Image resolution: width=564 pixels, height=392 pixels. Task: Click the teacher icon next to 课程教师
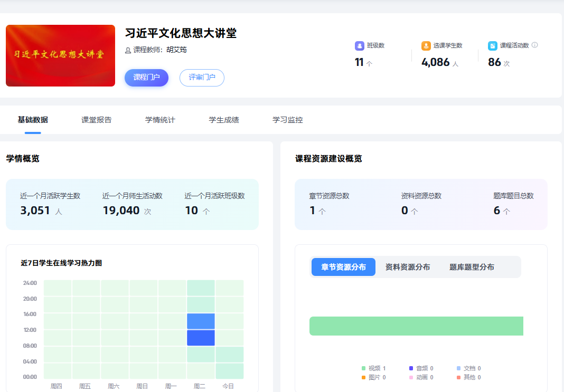pos(128,50)
